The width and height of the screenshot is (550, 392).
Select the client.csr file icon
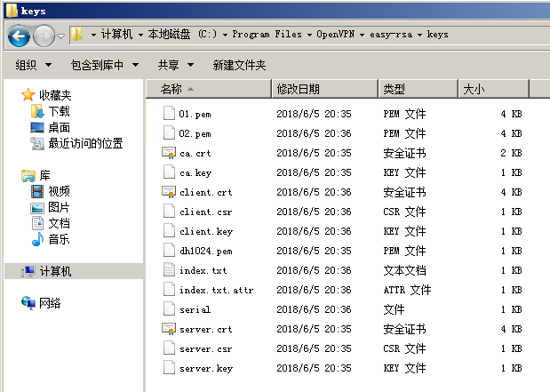(169, 211)
